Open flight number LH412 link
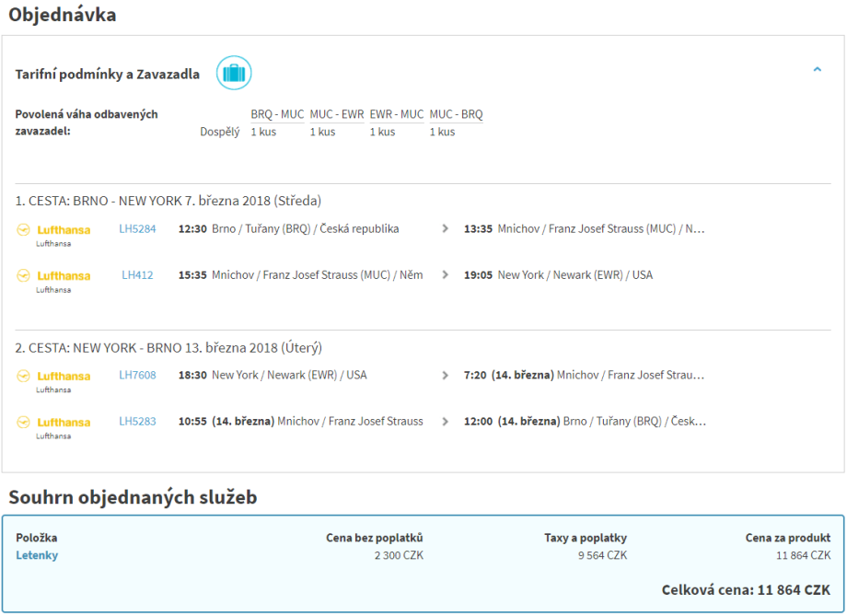Screen dimensions: 847x616 (137, 275)
